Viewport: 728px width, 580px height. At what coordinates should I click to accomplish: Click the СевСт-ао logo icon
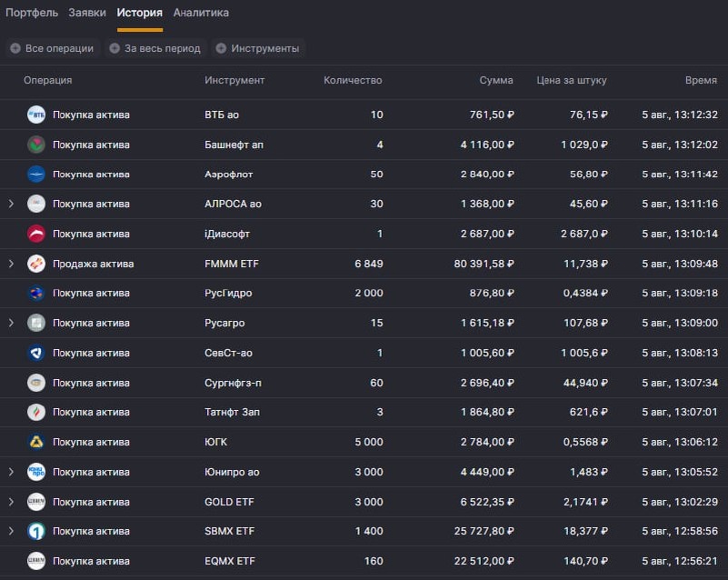tap(36, 353)
